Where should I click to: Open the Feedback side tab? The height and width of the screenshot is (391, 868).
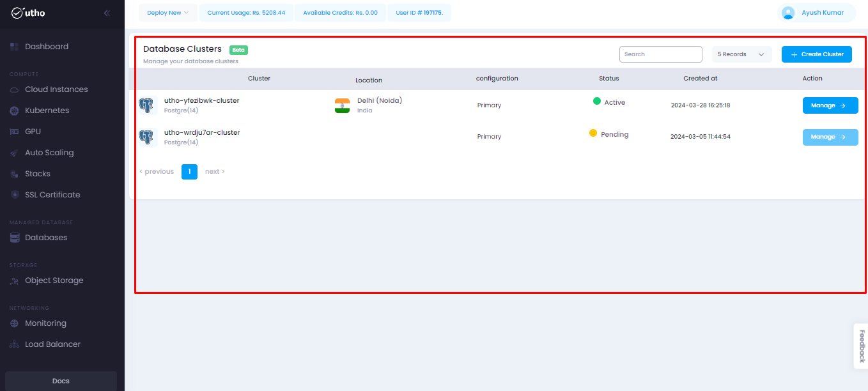pyautogui.click(x=861, y=346)
